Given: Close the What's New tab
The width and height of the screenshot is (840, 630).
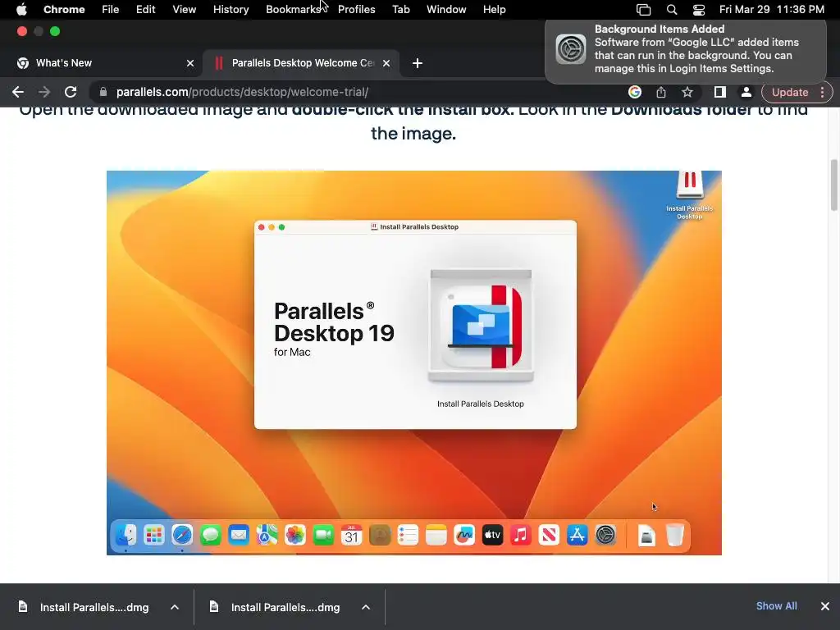Looking at the screenshot, I should [190, 63].
